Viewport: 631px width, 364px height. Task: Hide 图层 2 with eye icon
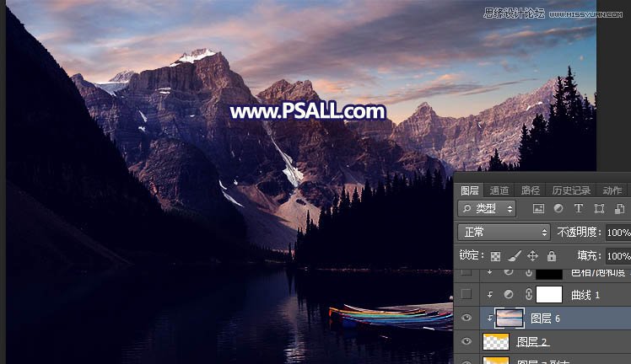[x=467, y=341]
